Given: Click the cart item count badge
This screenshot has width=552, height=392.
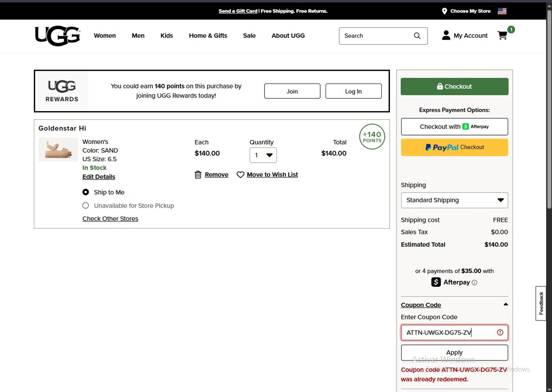Looking at the screenshot, I should pos(511,29).
